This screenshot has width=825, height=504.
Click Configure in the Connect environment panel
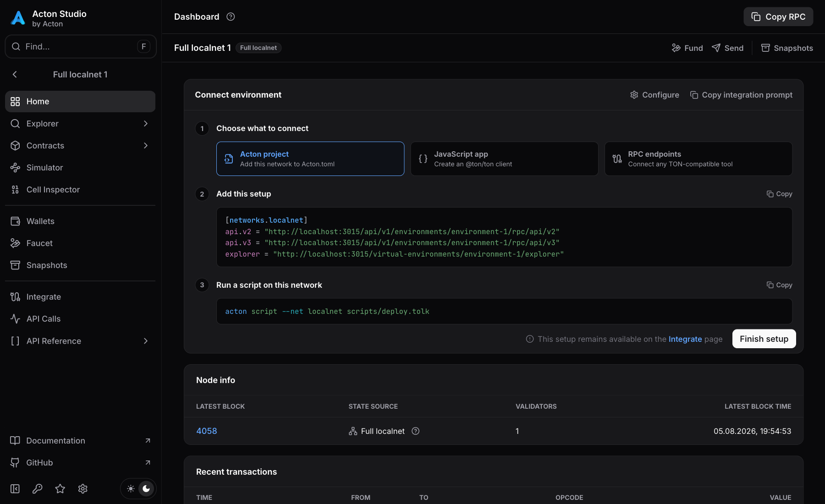point(654,95)
